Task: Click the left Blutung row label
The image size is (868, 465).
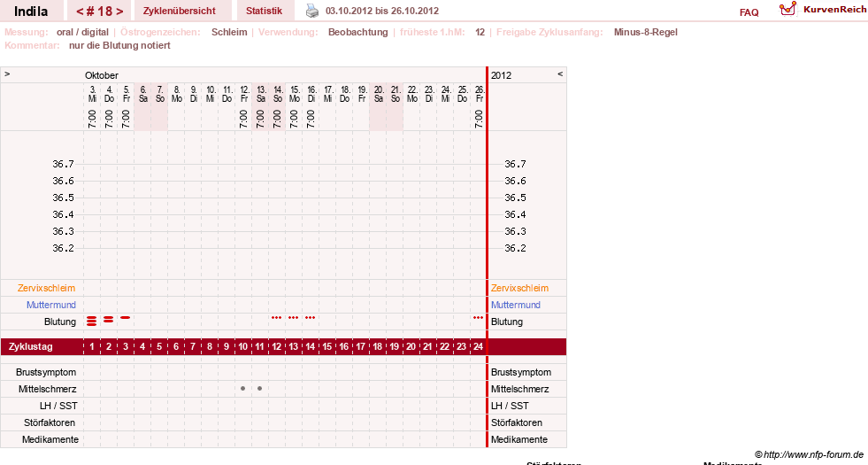Action: pos(60,322)
